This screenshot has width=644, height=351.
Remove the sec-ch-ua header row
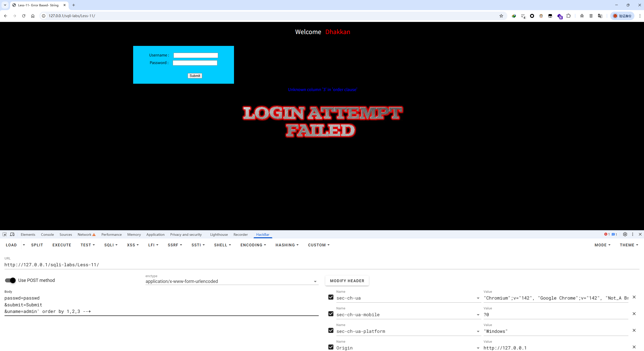[634, 297]
